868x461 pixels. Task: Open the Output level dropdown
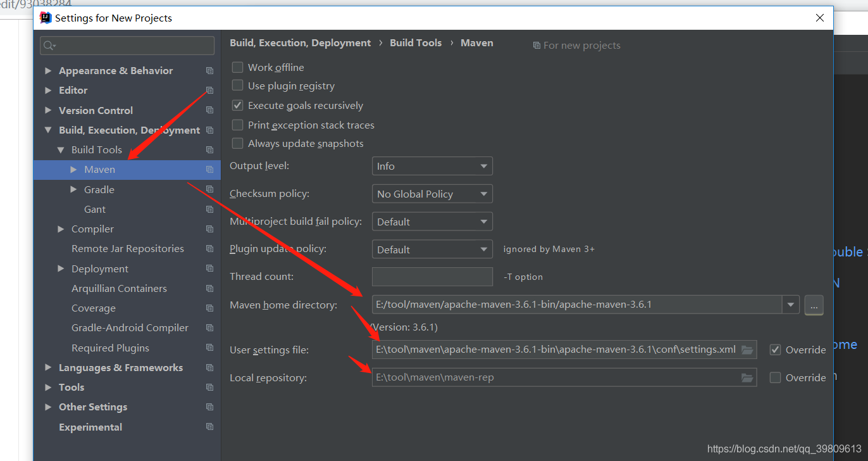click(432, 166)
